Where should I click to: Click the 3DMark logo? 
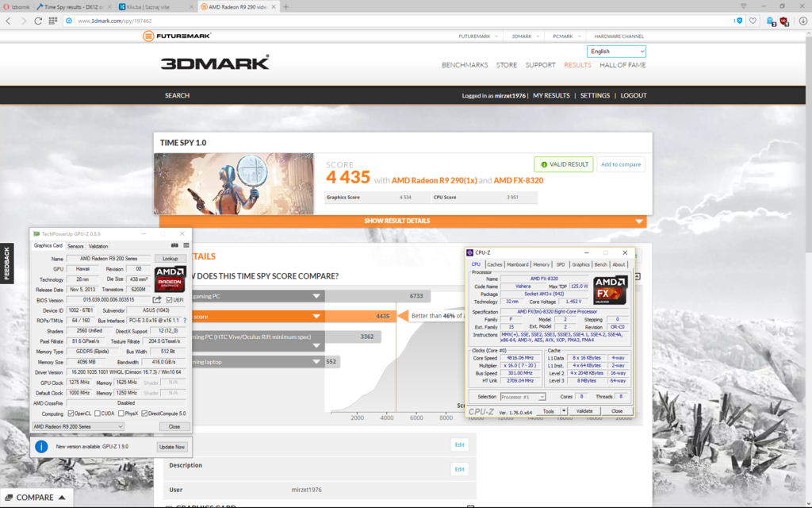tap(215, 63)
